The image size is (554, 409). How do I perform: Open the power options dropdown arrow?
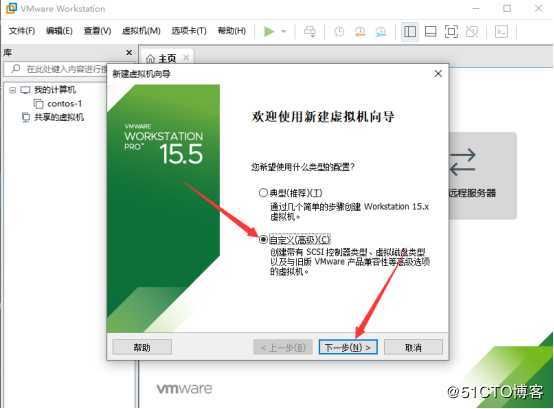[x=283, y=31]
